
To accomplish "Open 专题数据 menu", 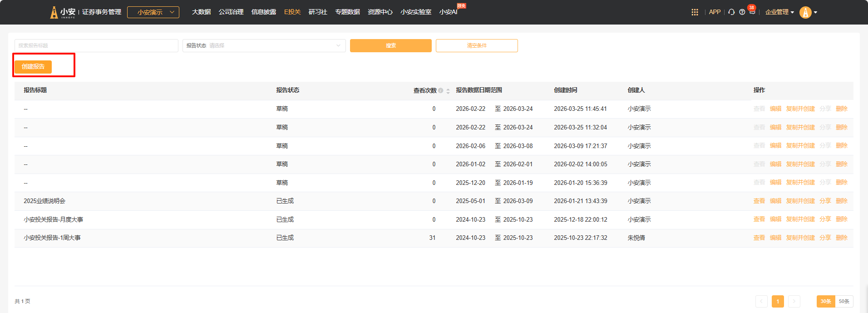I will [348, 12].
